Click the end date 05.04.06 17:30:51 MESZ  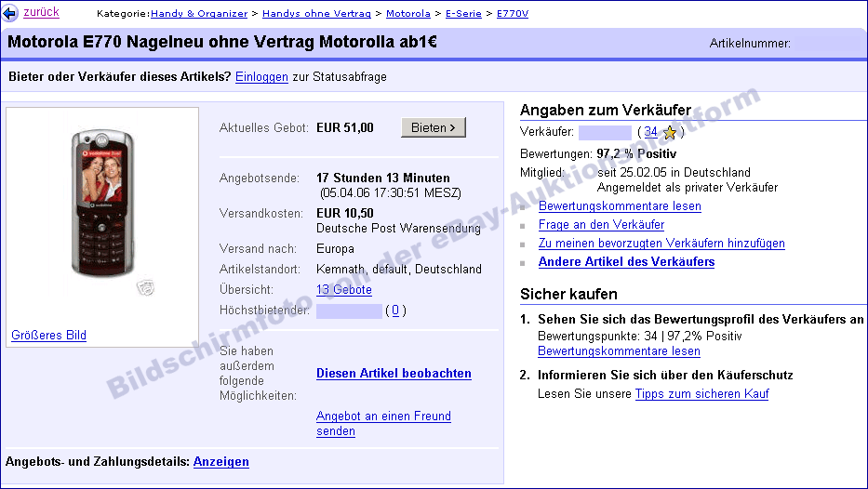click(390, 193)
